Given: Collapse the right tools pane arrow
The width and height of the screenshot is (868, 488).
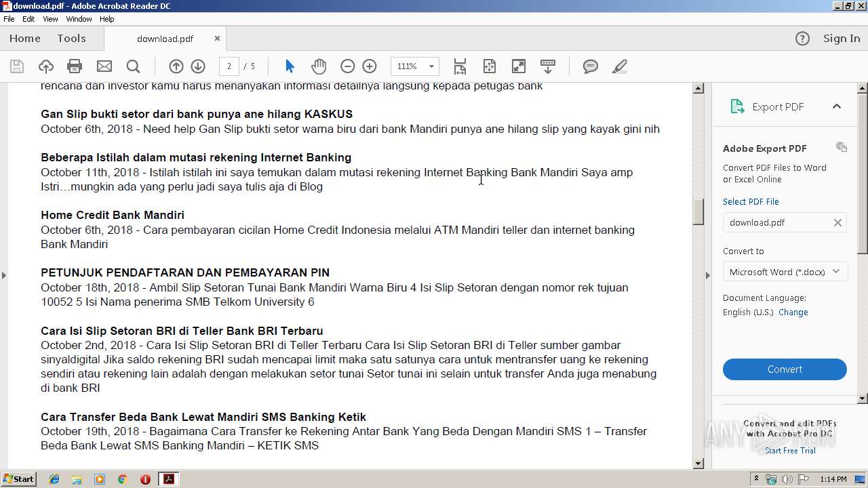Looking at the screenshot, I should click(707, 275).
